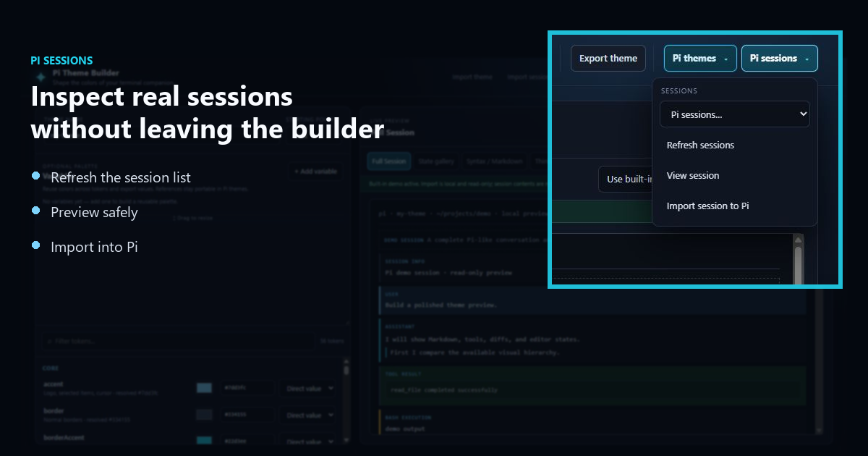Click the 'Build a polished theme preview.' message
The height and width of the screenshot is (456, 868).
(x=441, y=305)
